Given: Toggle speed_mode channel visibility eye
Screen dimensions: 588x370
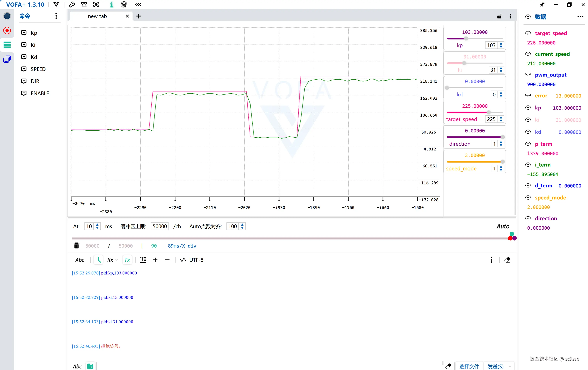Looking at the screenshot, I should 528,198.
